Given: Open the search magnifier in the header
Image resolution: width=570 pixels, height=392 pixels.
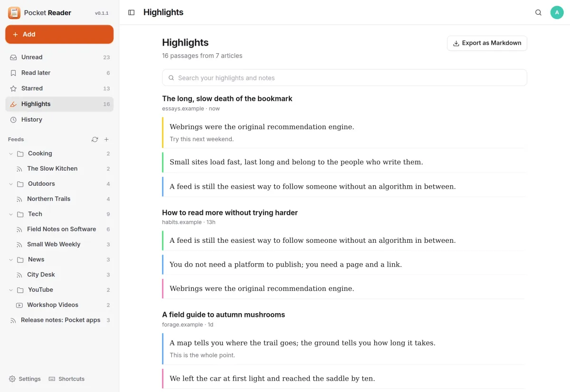Looking at the screenshot, I should tap(538, 12).
